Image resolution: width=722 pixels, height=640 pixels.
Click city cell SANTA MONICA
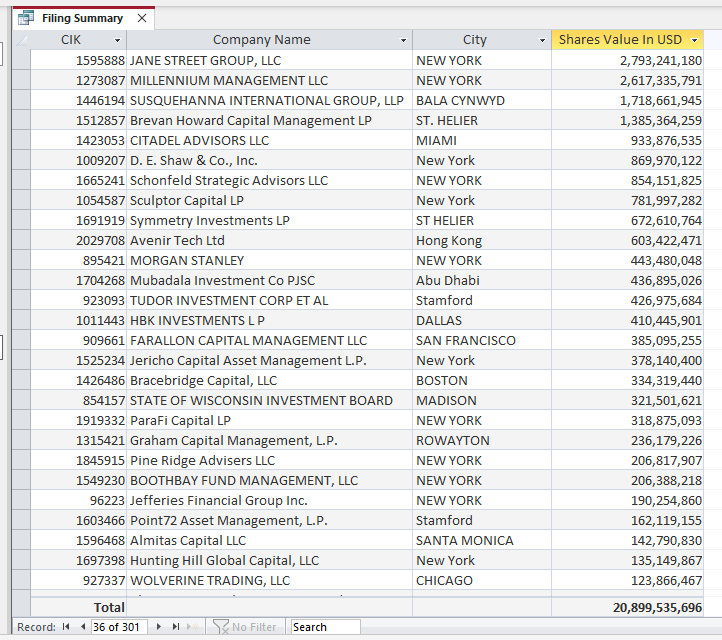(482, 541)
